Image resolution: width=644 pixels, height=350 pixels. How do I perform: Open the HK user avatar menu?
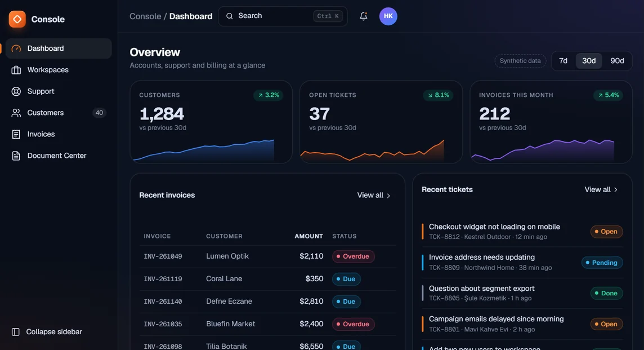(x=388, y=16)
